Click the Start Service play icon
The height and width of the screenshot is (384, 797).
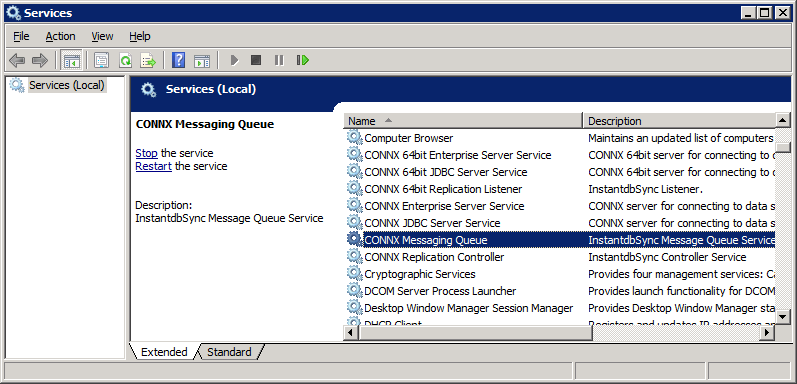tap(234, 61)
